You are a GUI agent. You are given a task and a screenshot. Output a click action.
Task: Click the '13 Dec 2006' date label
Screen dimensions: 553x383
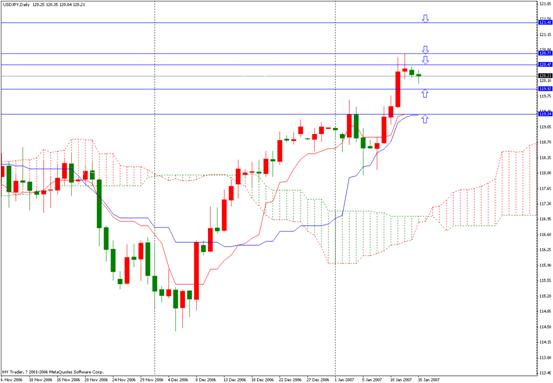235,380
